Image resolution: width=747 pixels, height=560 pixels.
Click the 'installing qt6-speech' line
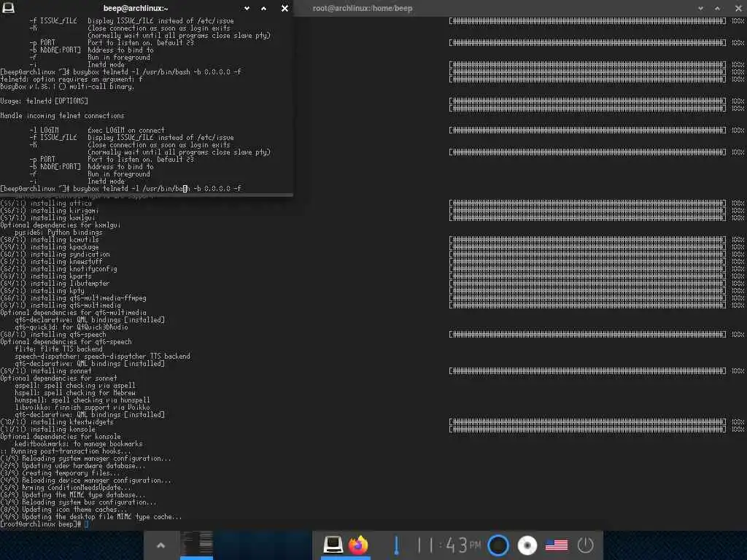click(53, 334)
